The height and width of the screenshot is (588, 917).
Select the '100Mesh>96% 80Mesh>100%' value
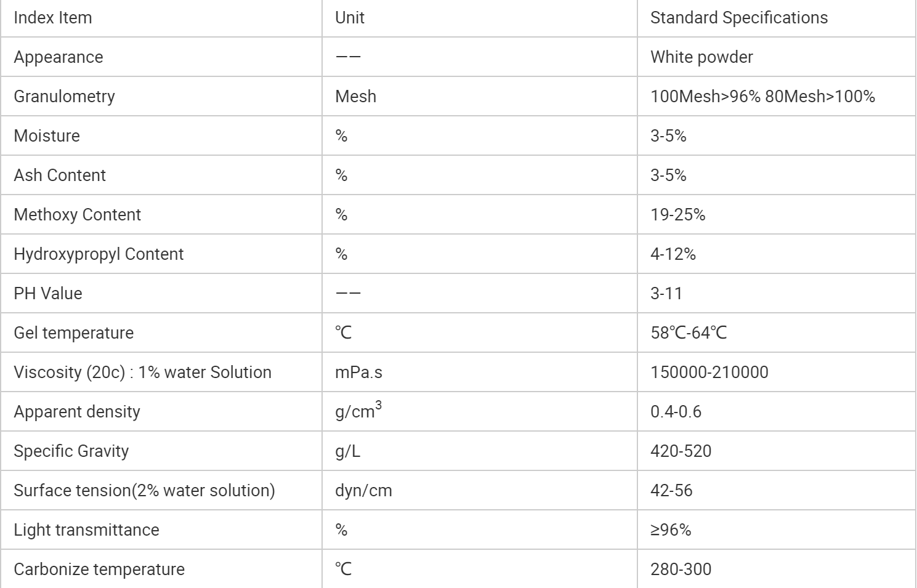[762, 97]
